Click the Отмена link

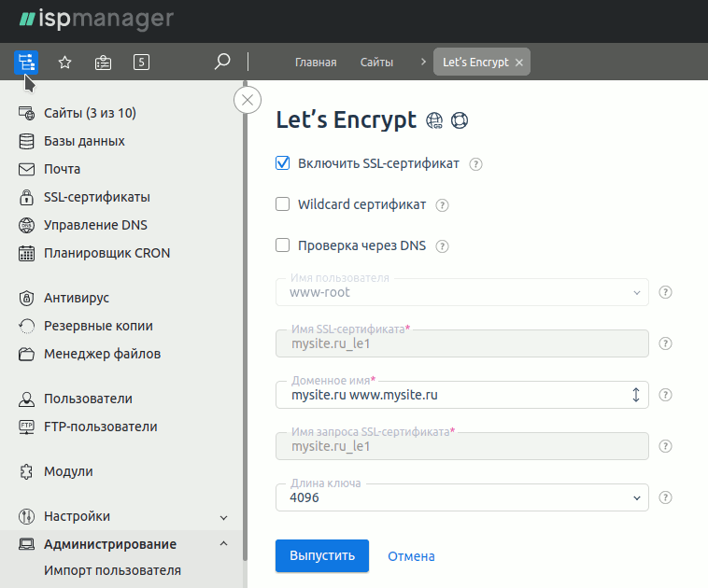tap(411, 556)
